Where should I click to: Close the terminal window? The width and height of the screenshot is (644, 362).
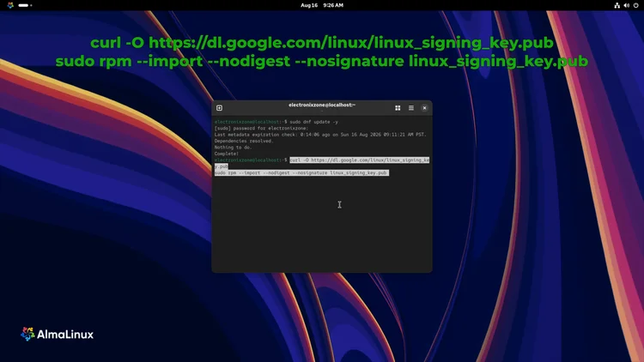click(x=425, y=108)
